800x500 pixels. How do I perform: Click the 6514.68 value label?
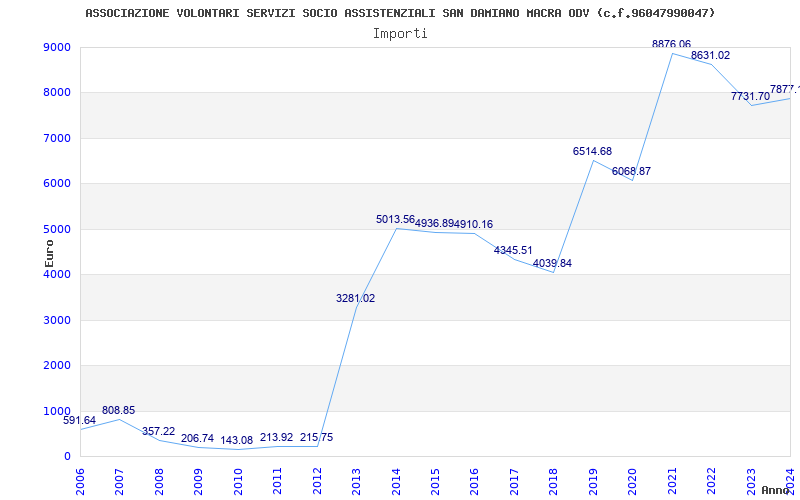click(592, 151)
